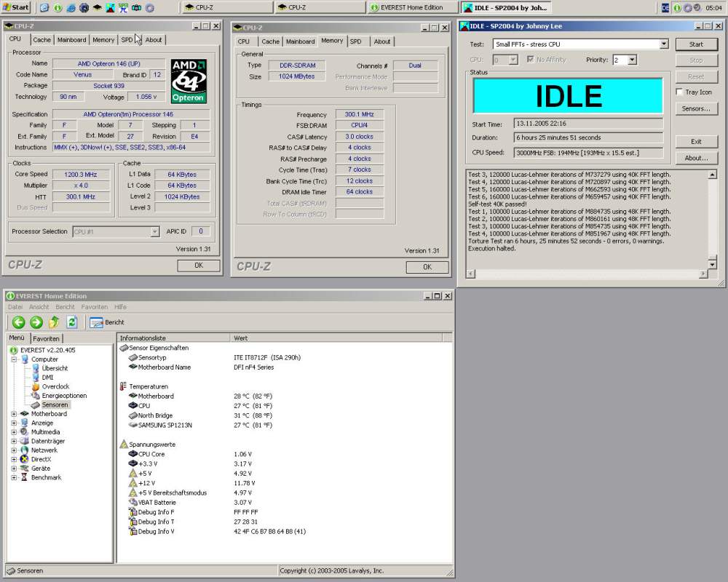Open the Ansicht menu in EVEREST
Screen dimensions: 728x582
[x=39, y=307]
